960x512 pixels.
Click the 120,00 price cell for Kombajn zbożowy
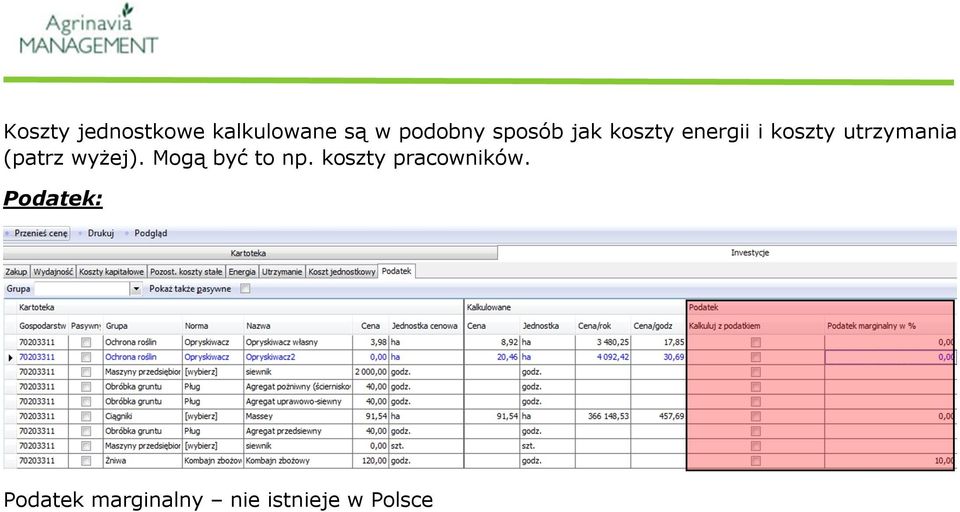tap(371, 461)
